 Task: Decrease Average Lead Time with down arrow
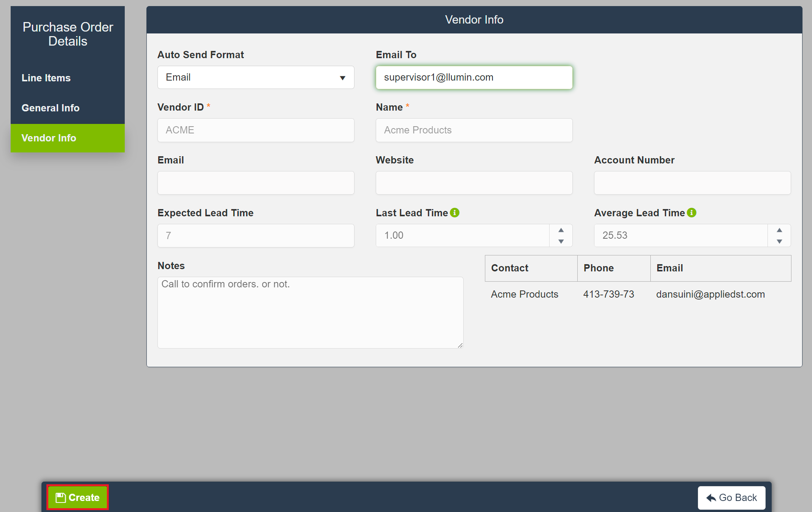(x=779, y=241)
